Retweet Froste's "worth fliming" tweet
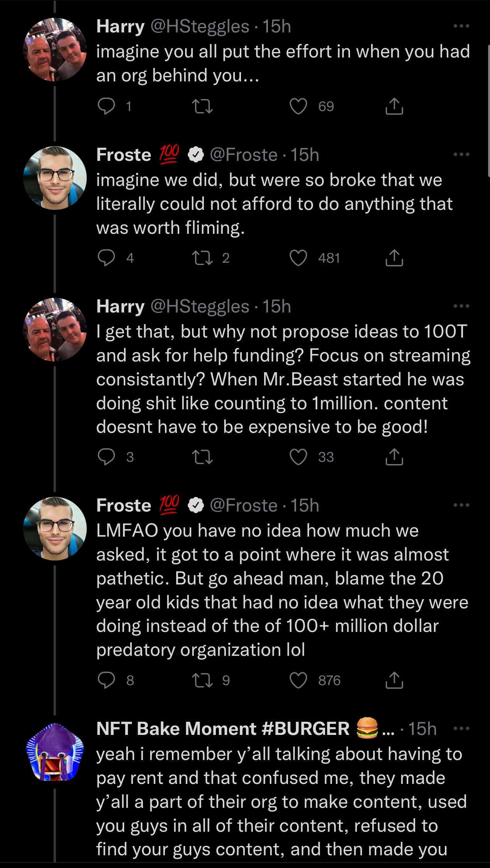 [x=202, y=258]
